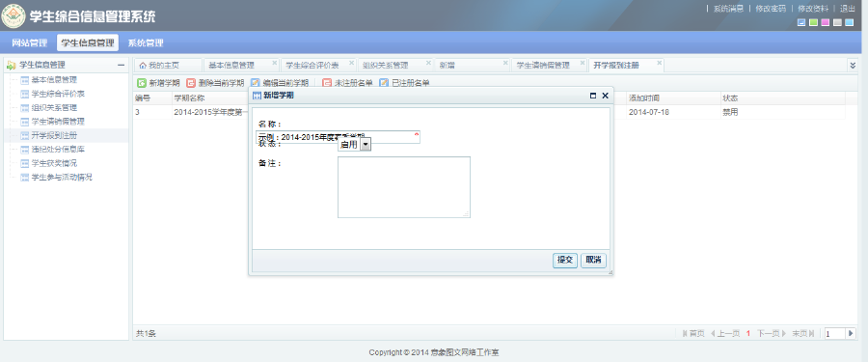Screen dimensions: 868x362
Task: Click the 备注 remarks text area
Action: (x=404, y=187)
